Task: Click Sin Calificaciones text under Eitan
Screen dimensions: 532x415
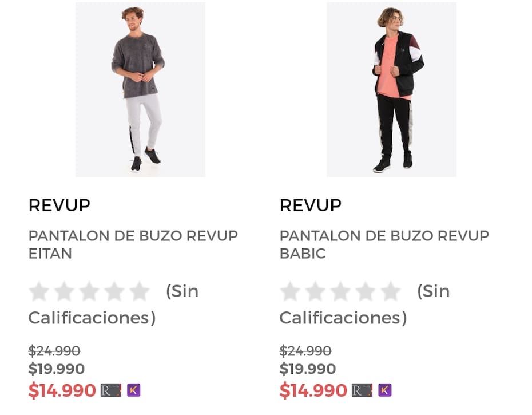Action: [113, 305]
